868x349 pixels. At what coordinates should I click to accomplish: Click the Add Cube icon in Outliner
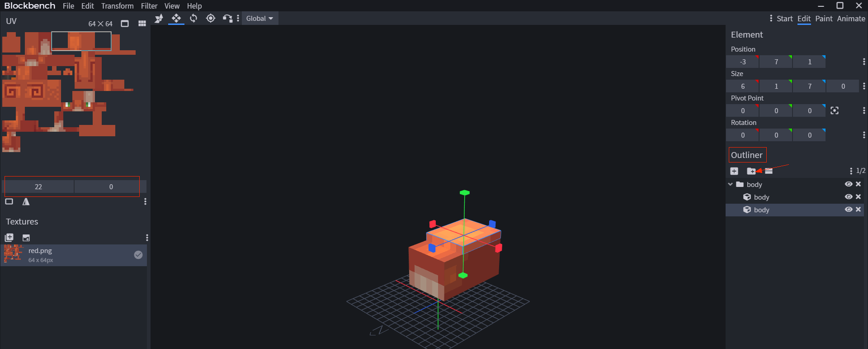[734, 171]
